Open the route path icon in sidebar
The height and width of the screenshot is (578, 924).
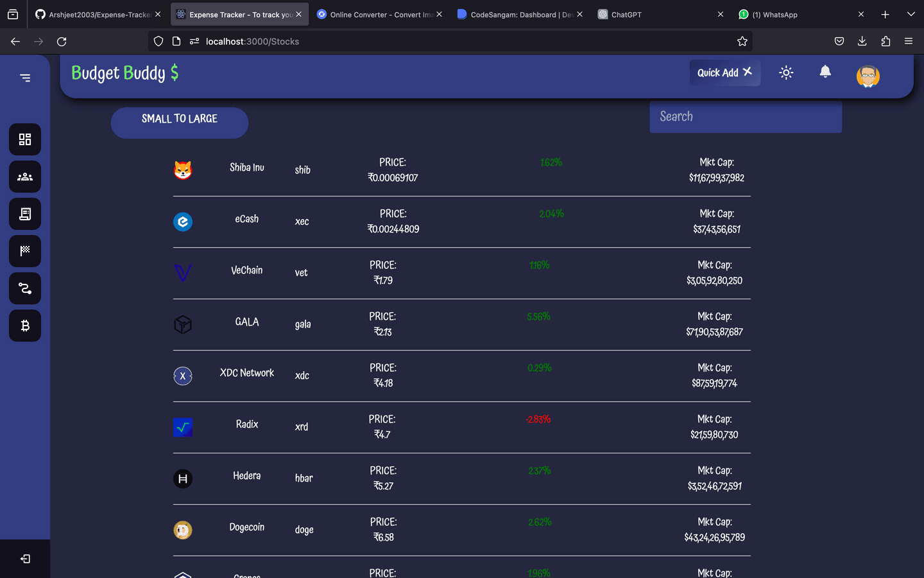tap(25, 288)
